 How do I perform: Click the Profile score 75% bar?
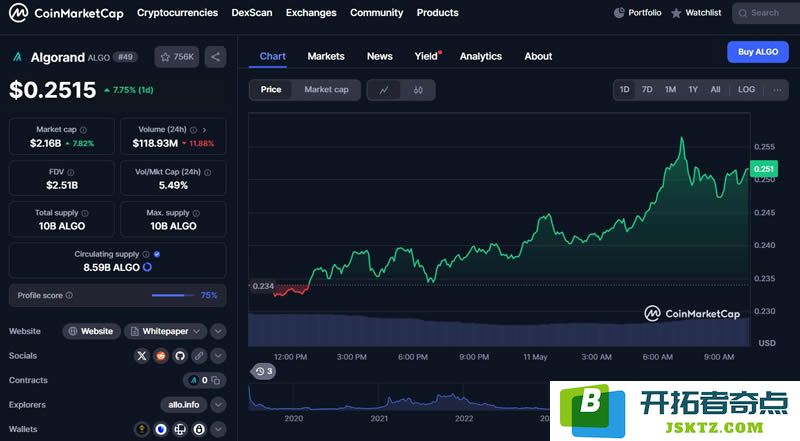(x=173, y=295)
